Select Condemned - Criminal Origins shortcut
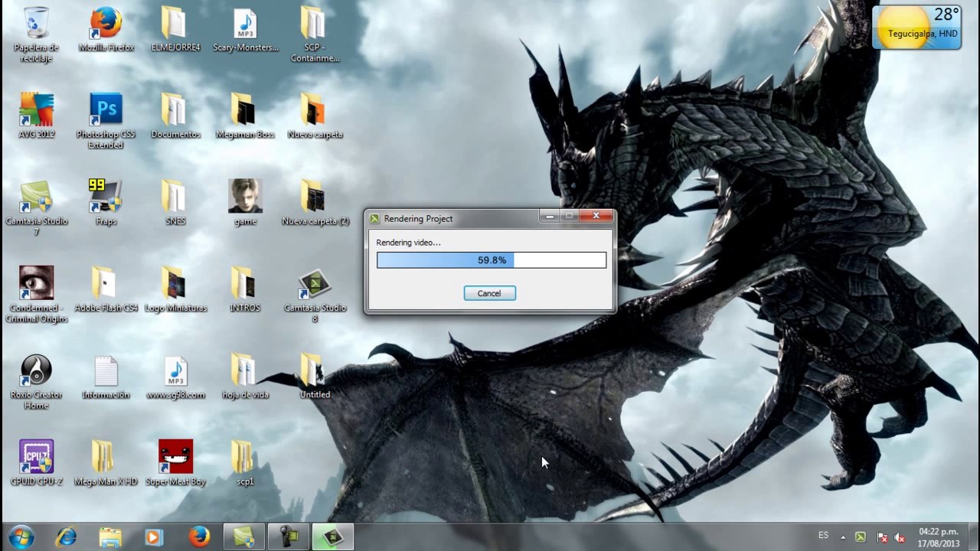This screenshot has width=980, height=551. click(36, 295)
